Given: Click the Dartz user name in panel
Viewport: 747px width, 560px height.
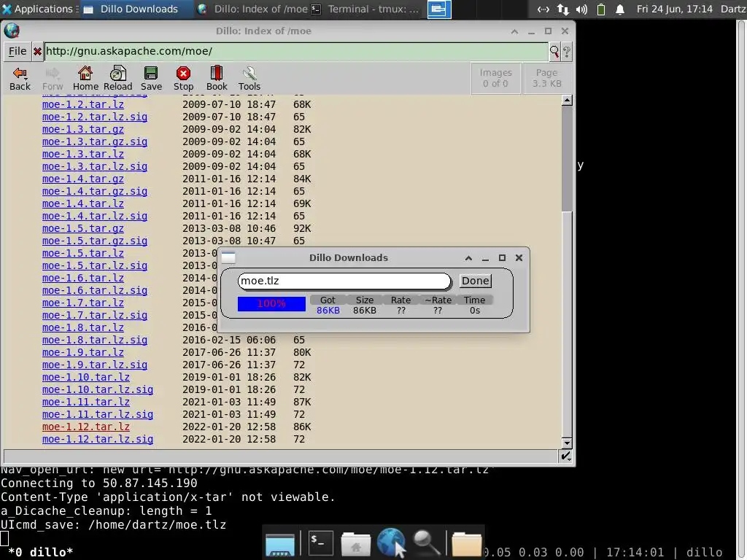Looking at the screenshot, I should click(x=733, y=9).
